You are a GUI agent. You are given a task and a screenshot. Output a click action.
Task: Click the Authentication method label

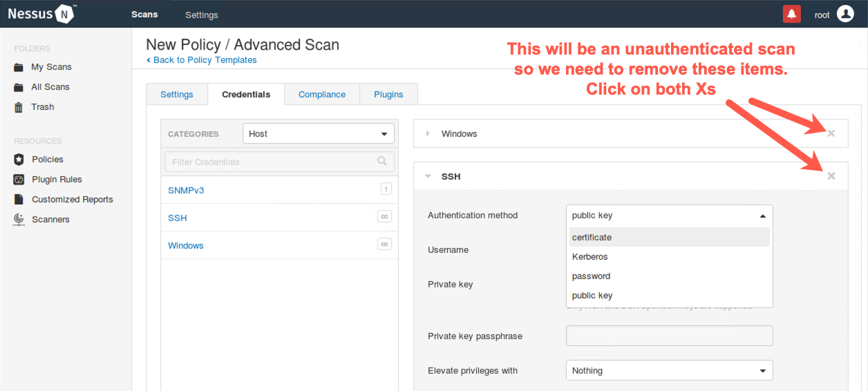tap(473, 216)
